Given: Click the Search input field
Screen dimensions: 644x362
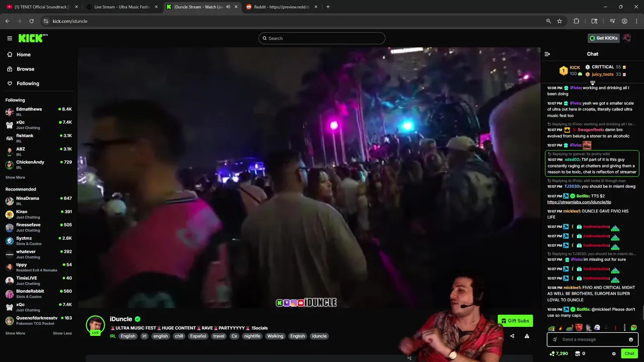Looking at the screenshot, I should [x=322, y=38].
